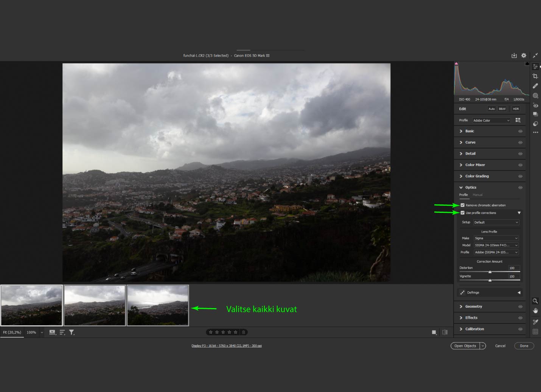Toggle full screen mode arrows icon
The image size is (541, 392).
(535, 56)
